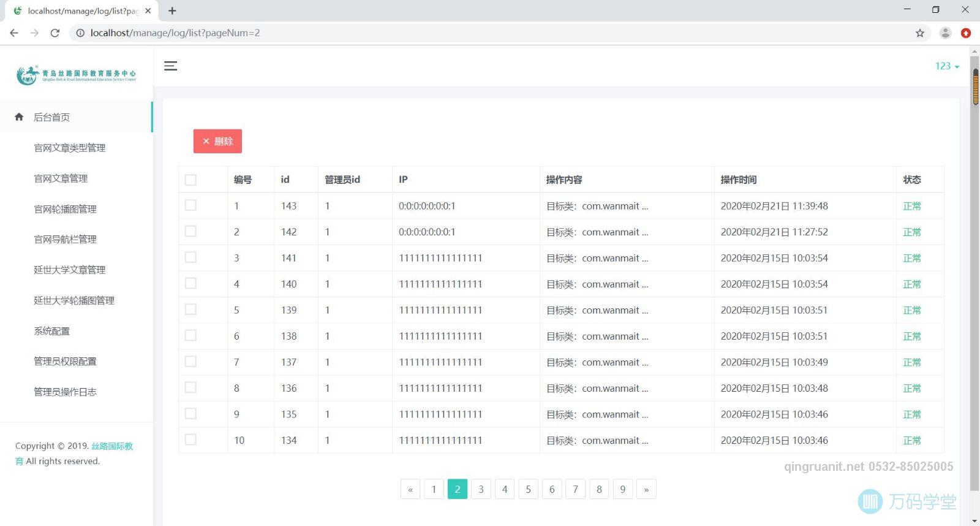This screenshot has width=980, height=526.
Task: Open the browser profile avatar icon
Action: 945,33
